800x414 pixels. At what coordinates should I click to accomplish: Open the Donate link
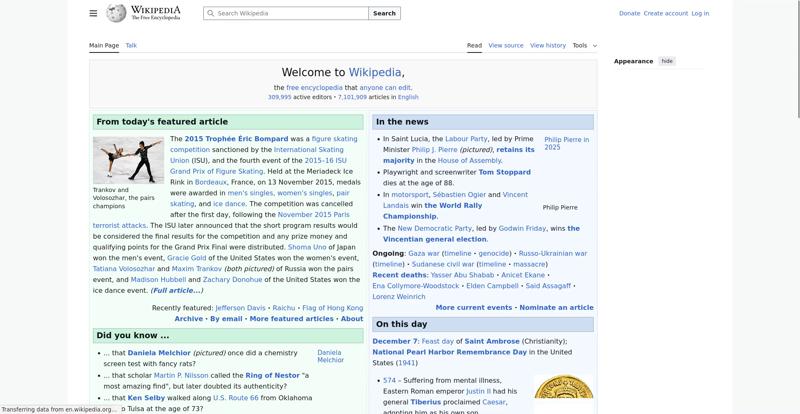point(629,14)
